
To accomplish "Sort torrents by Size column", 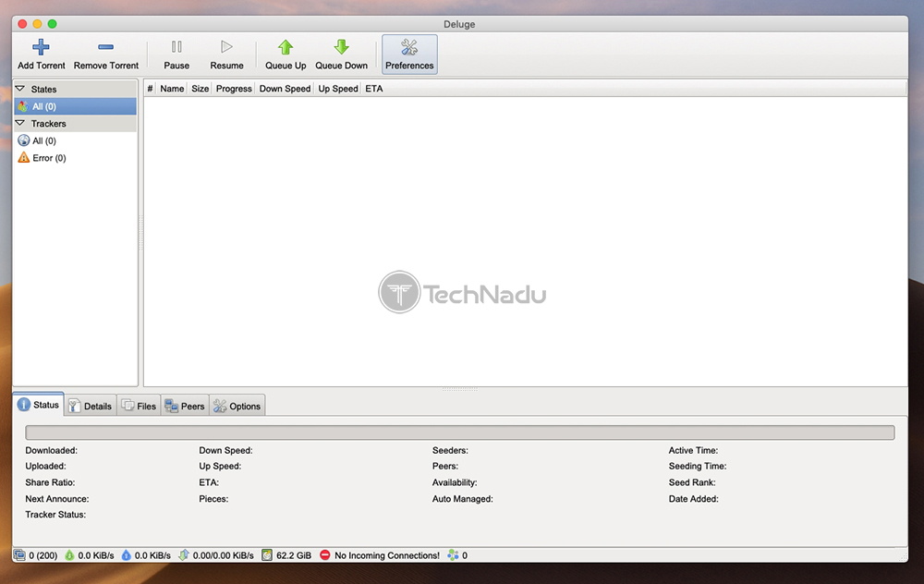I will pyautogui.click(x=200, y=89).
